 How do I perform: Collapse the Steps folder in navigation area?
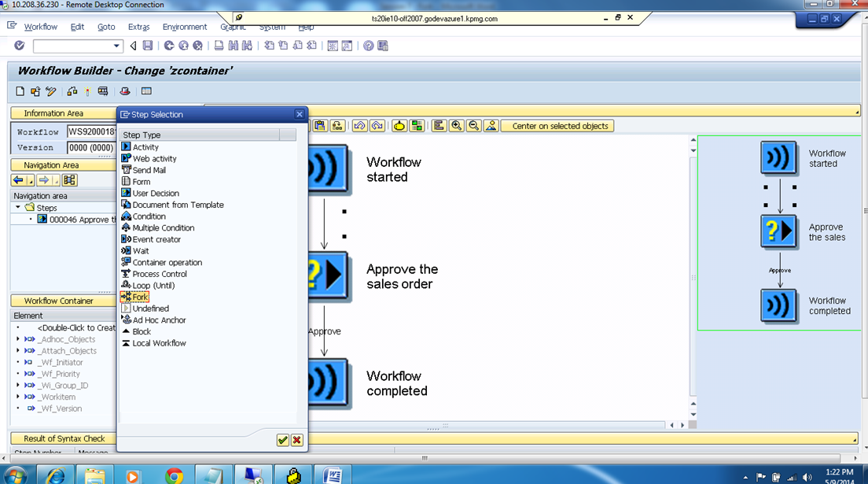[x=18, y=207]
